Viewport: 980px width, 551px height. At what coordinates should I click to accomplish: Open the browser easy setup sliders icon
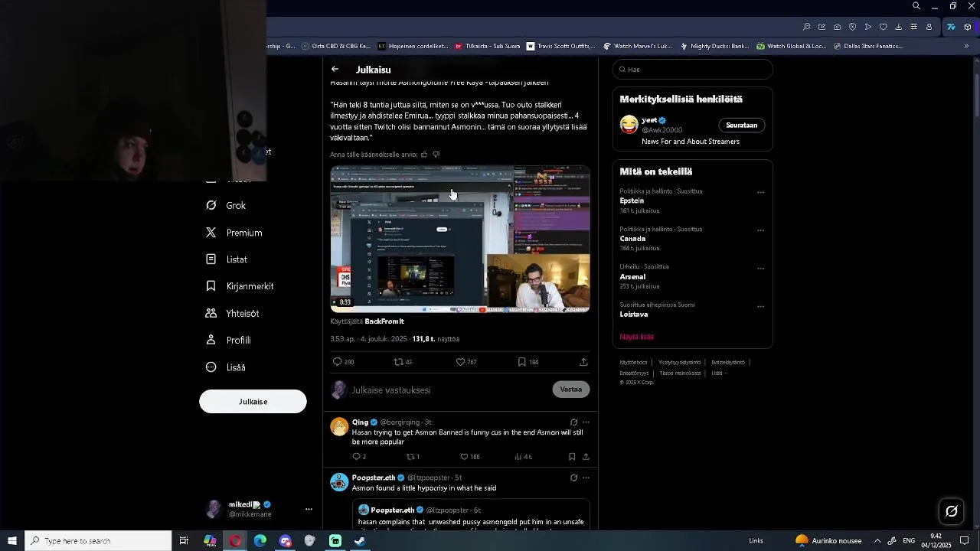913,27
